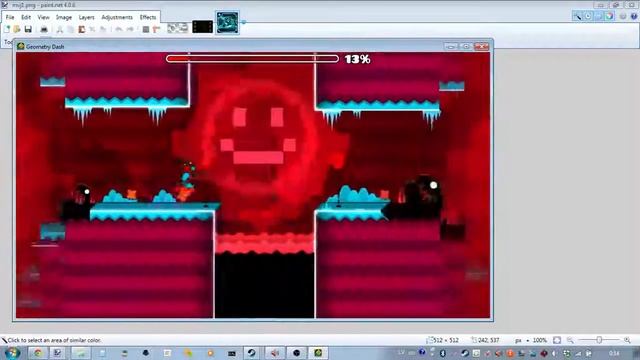Click the zoom slider handle

[x=599, y=340]
